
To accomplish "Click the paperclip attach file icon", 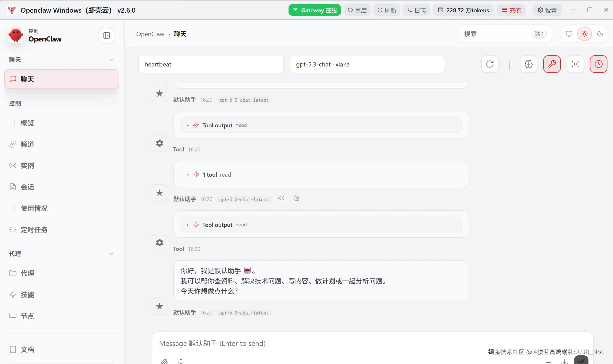I will (x=164, y=361).
